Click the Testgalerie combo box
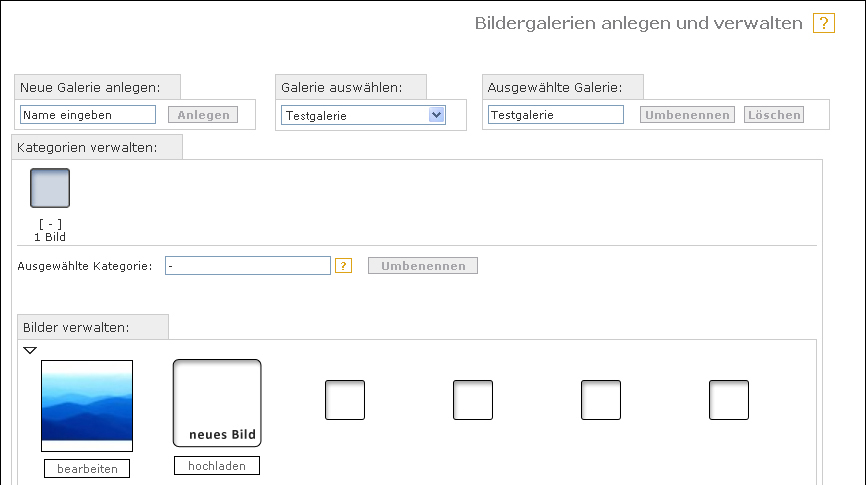This screenshot has width=866, height=485. [363, 115]
